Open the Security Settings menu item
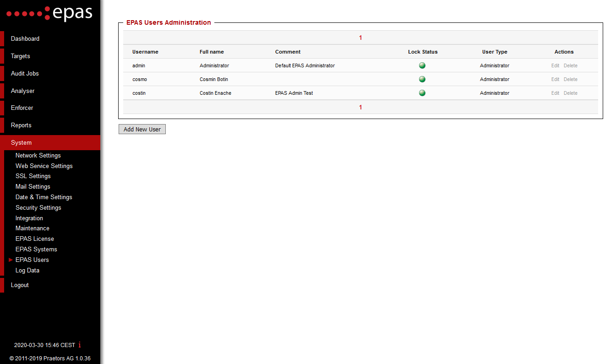 (x=38, y=207)
